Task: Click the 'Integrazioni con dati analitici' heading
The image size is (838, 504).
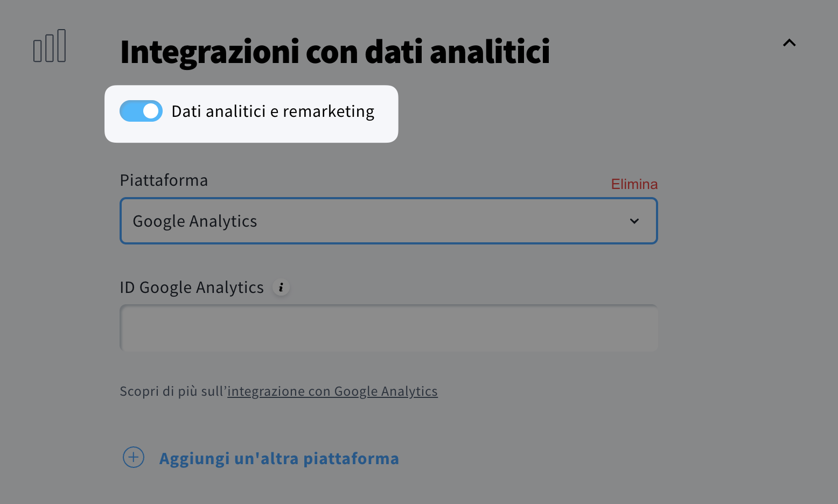Action: point(334,52)
